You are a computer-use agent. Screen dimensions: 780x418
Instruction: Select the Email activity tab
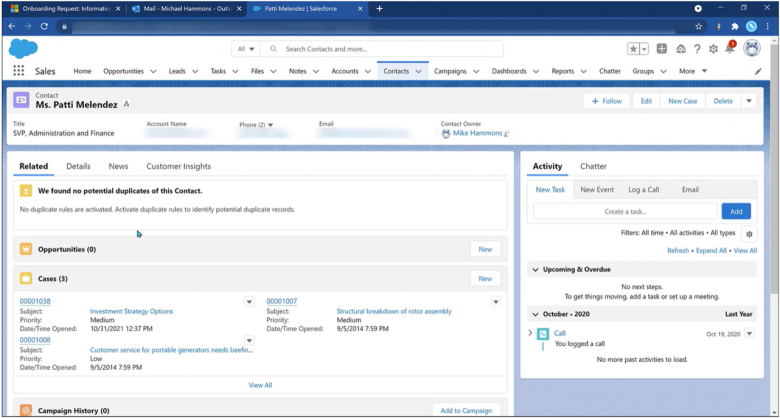[x=690, y=190]
